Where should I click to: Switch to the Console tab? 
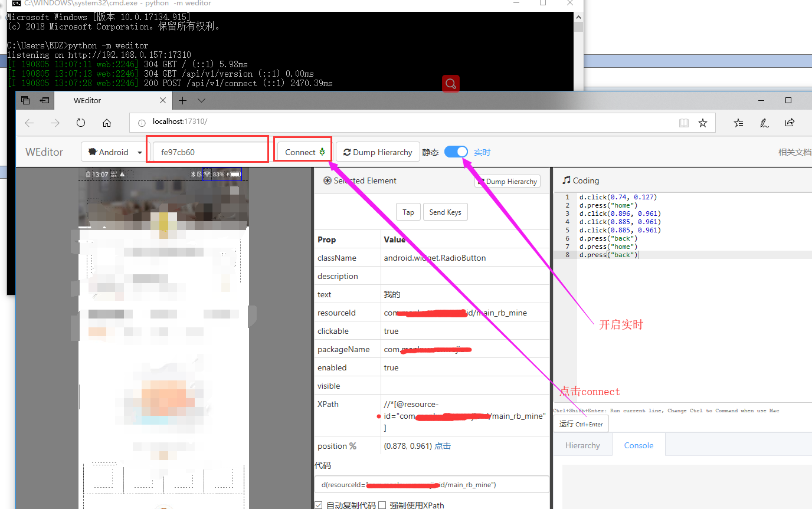[639, 445]
